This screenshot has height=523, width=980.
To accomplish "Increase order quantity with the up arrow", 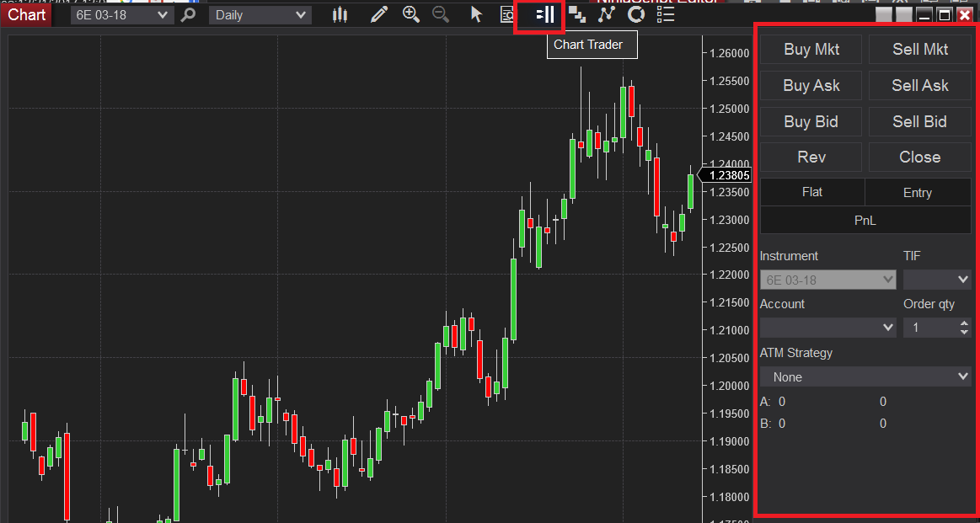I will pos(964,322).
